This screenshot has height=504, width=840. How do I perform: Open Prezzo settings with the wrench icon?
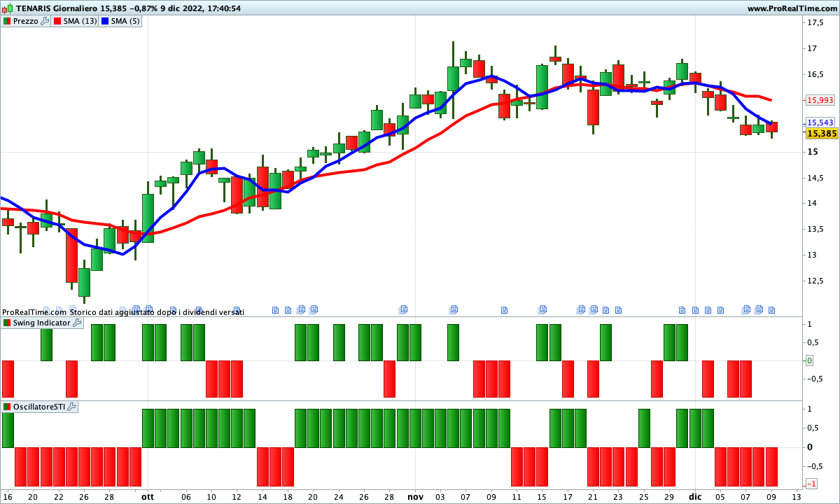[45, 21]
